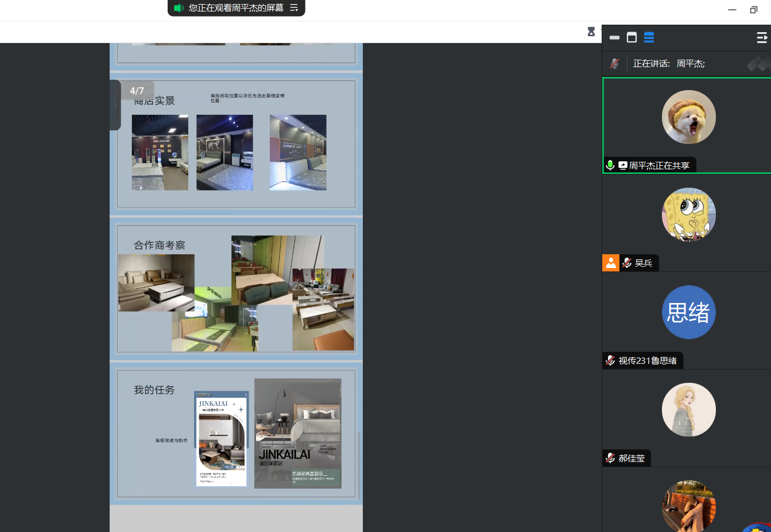
Task: Switch video panel to single speaker view
Action: pos(631,38)
